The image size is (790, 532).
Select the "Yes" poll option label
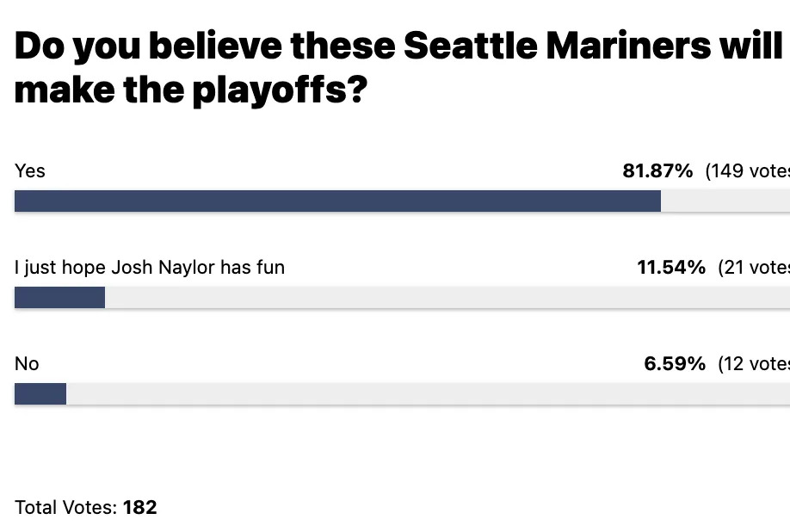click(30, 170)
